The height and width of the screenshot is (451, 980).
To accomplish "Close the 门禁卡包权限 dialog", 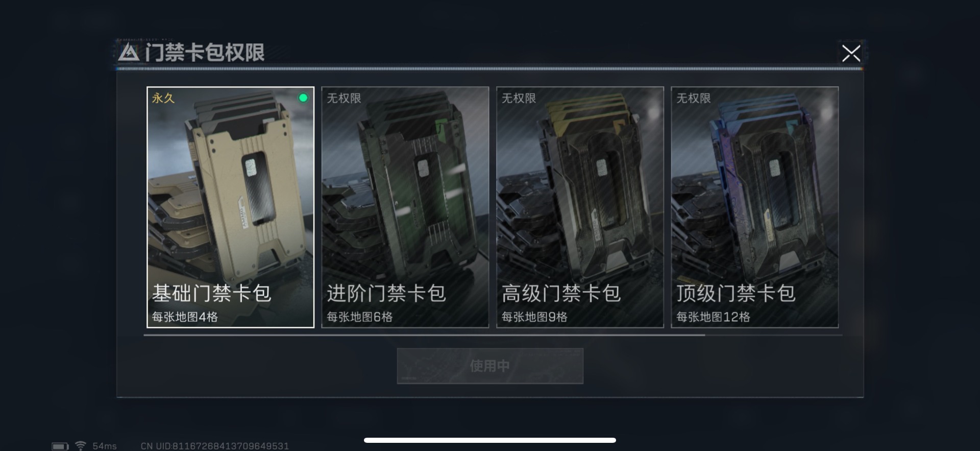I will click(851, 53).
